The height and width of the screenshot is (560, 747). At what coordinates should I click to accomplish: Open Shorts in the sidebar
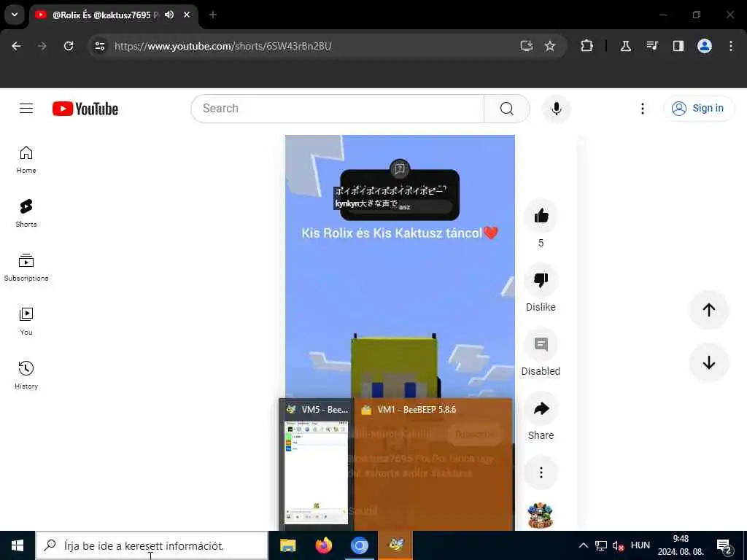tap(26, 214)
